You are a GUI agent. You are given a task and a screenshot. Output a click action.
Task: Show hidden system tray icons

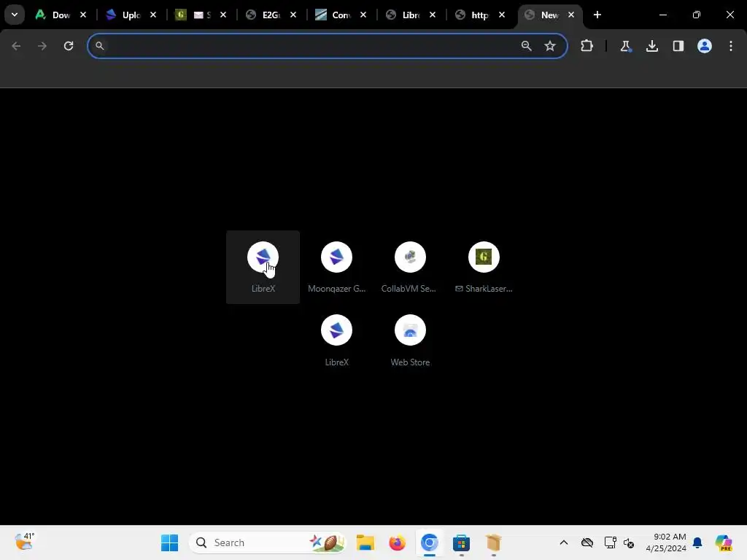click(564, 542)
